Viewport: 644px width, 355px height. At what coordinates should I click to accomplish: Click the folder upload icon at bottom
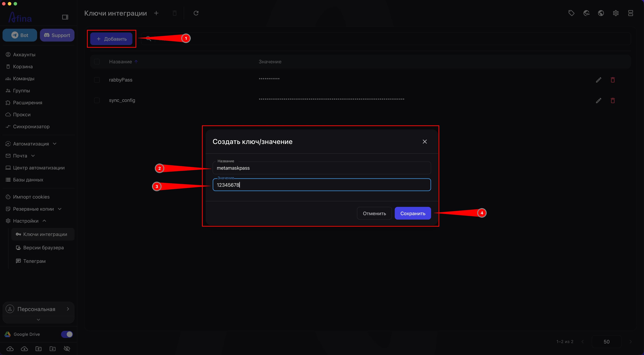click(x=39, y=348)
